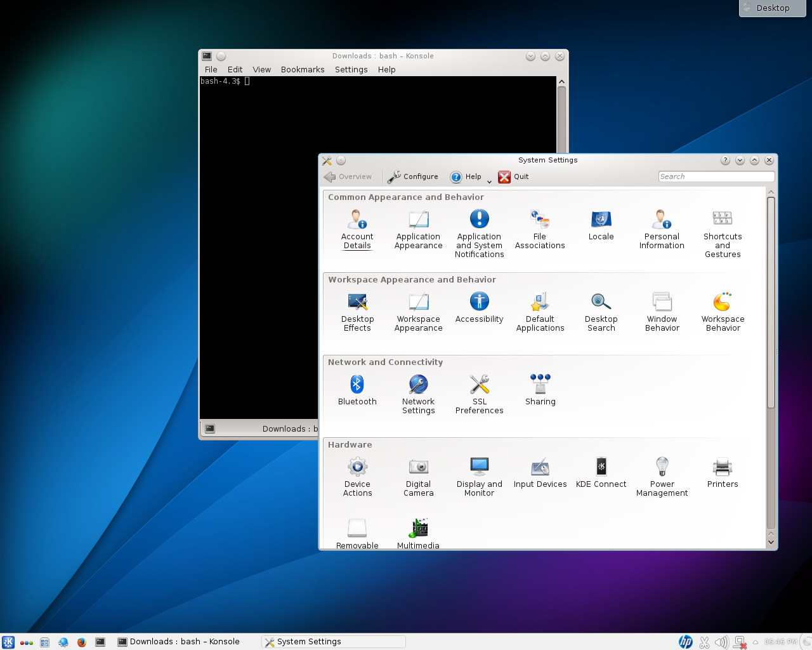Open Desktop Effects settings

357,312
